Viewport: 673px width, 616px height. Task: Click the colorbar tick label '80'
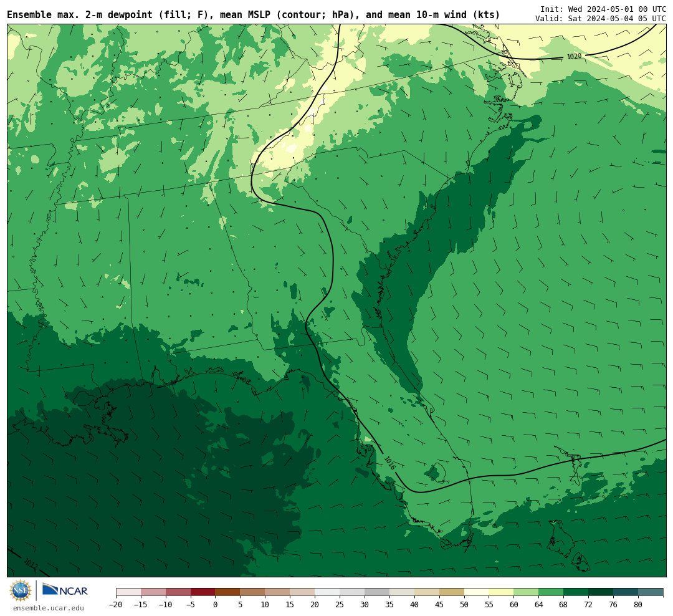[639, 605]
